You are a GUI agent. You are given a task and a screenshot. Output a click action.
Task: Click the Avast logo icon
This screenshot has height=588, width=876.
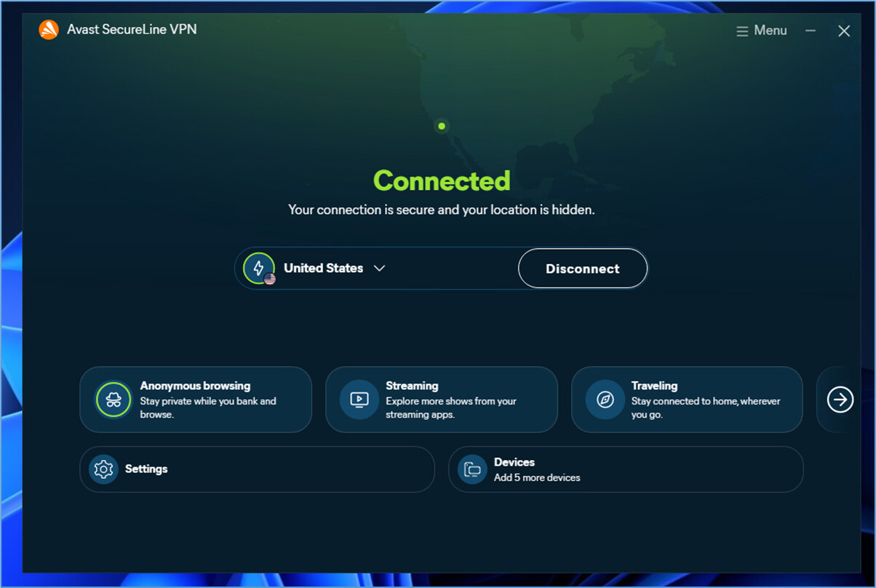tap(49, 30)
